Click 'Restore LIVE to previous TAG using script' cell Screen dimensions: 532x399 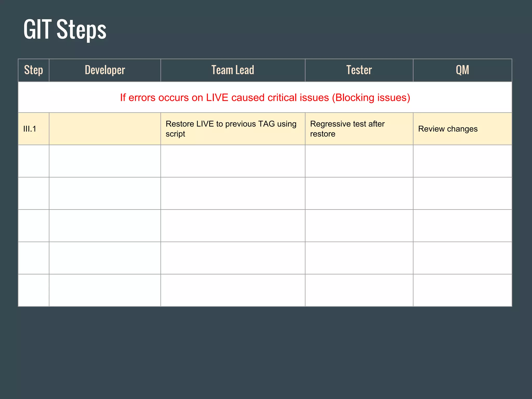click(x=233, y=129)
